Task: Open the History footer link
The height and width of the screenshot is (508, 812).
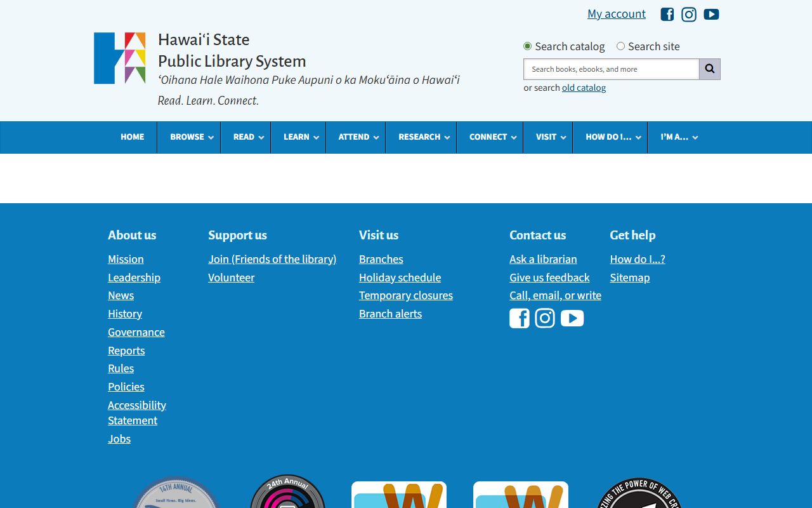Action: point(125,314)
